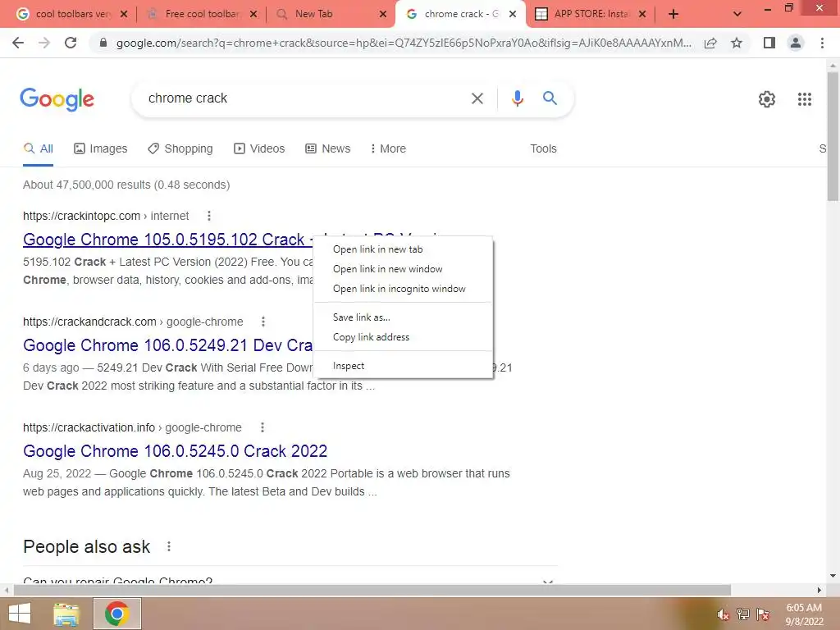840x630 pixels.
Task: Open the Action Center flag icon
Action: point(762,614)
